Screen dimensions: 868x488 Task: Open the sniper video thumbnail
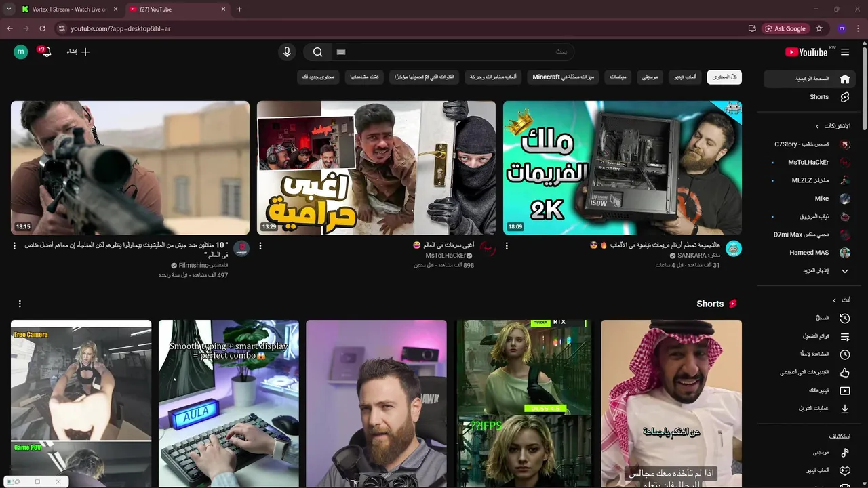click(x=130, y=168)
